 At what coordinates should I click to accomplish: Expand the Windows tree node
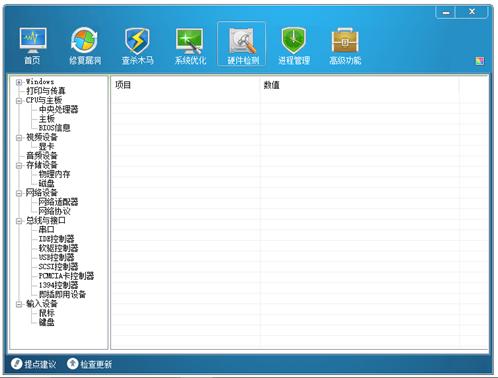(19, 82)
